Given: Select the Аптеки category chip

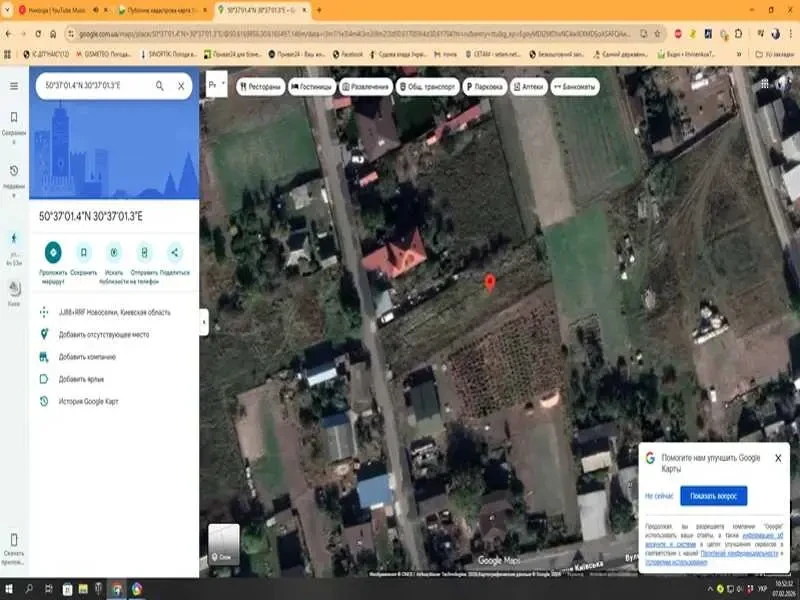Looking at the screenshot, I should [523, 87].
